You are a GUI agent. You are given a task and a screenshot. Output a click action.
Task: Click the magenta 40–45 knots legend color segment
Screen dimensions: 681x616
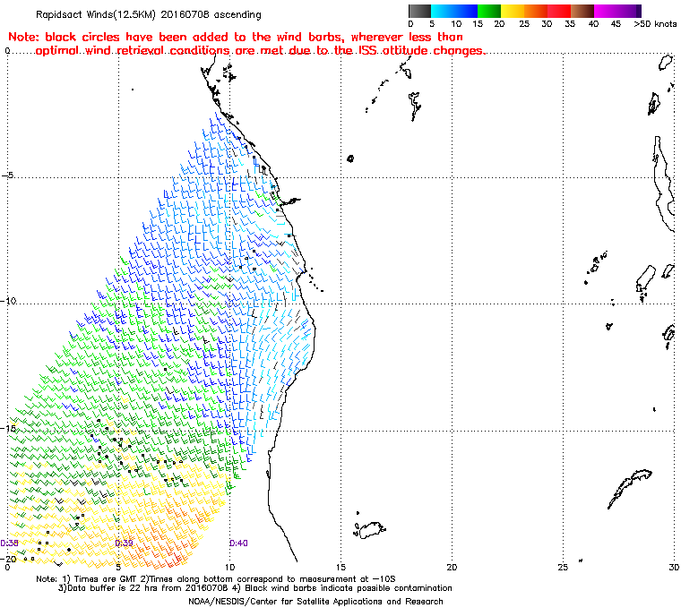pyautogui.click(x=606, y=11)
